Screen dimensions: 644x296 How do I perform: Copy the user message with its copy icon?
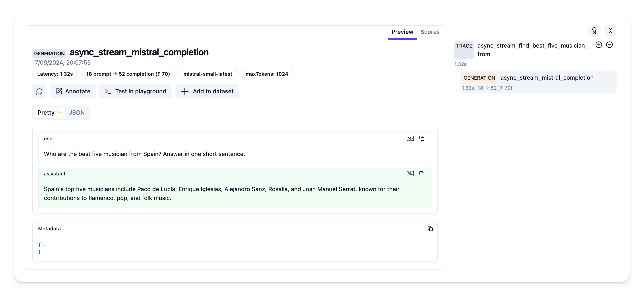(x=422, y=138)
